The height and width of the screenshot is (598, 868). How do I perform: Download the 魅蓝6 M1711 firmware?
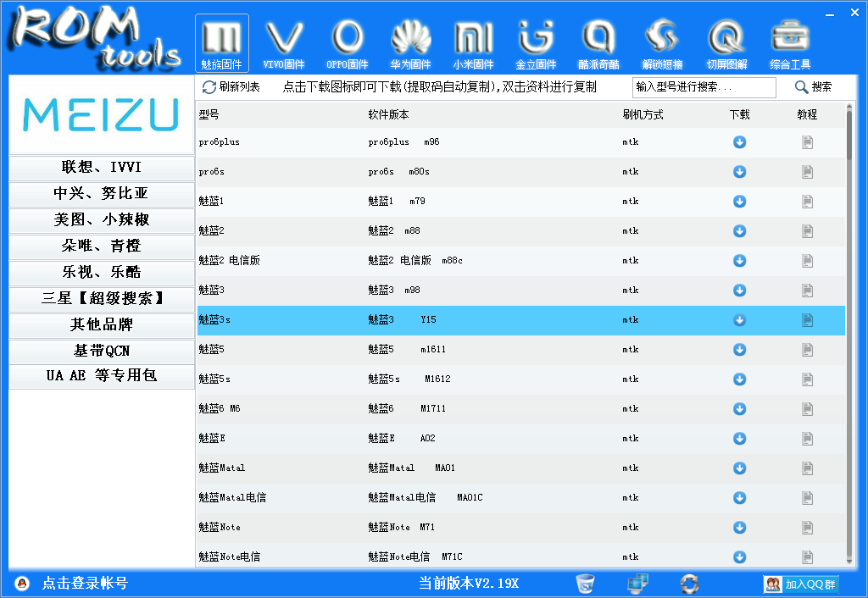coord(739,409)
